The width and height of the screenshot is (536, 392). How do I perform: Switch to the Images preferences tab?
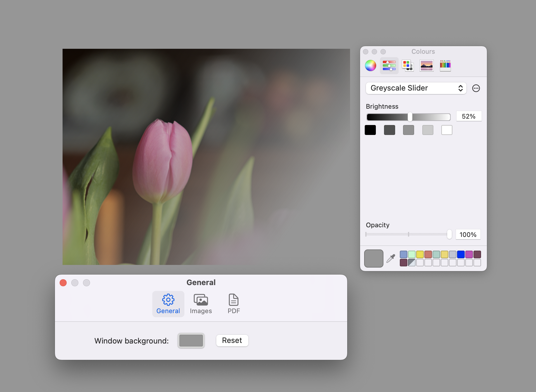tap(201, 304)
